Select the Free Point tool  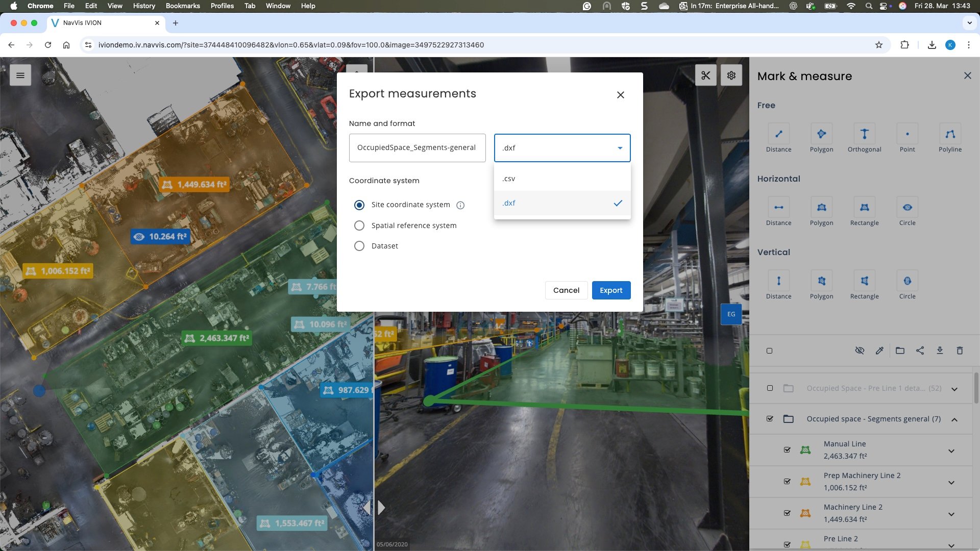(907, 134)
